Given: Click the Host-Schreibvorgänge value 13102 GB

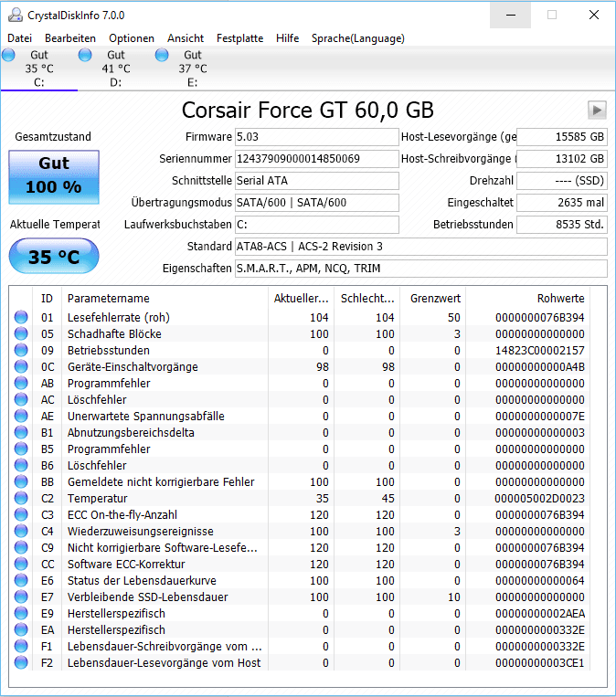Looking at the screenshot, I should [x=562, y=159].
